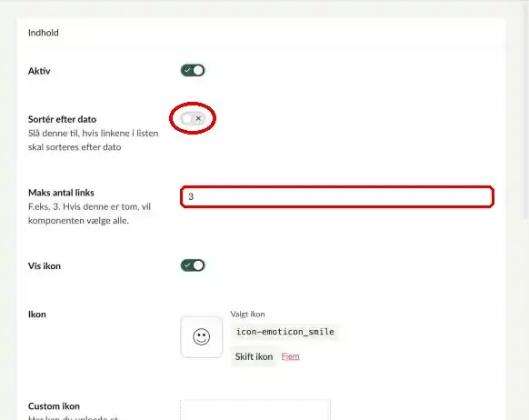Click the Skift ikon button
The width and height of the screenshot is (529, 420).
[254, 356]
